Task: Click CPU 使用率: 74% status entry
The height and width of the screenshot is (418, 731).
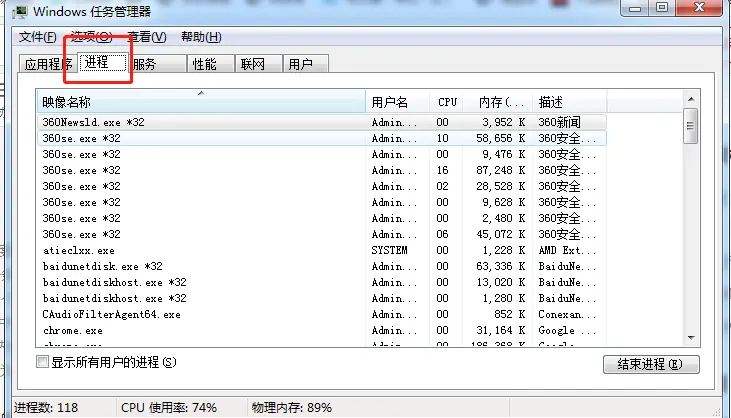Action: pos(169,408)
